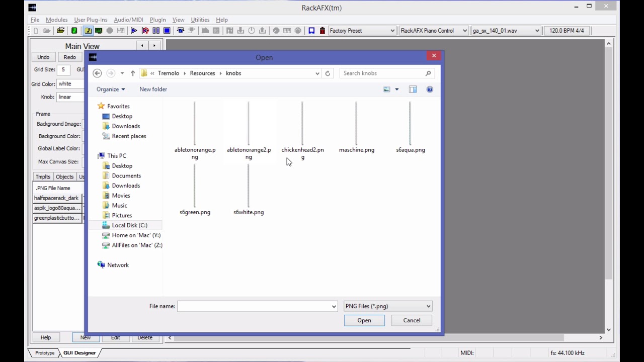
Task: Refresh the knobs folder listing
Action: click(x=328, y=73)
